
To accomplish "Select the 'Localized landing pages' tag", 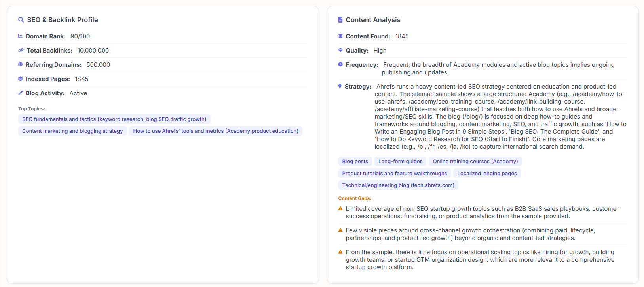I will click(x=487, y=173).
